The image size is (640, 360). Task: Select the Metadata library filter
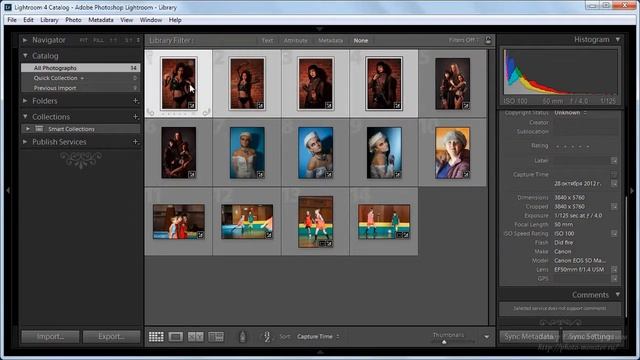pyautogui.click(x=330, y=40)
